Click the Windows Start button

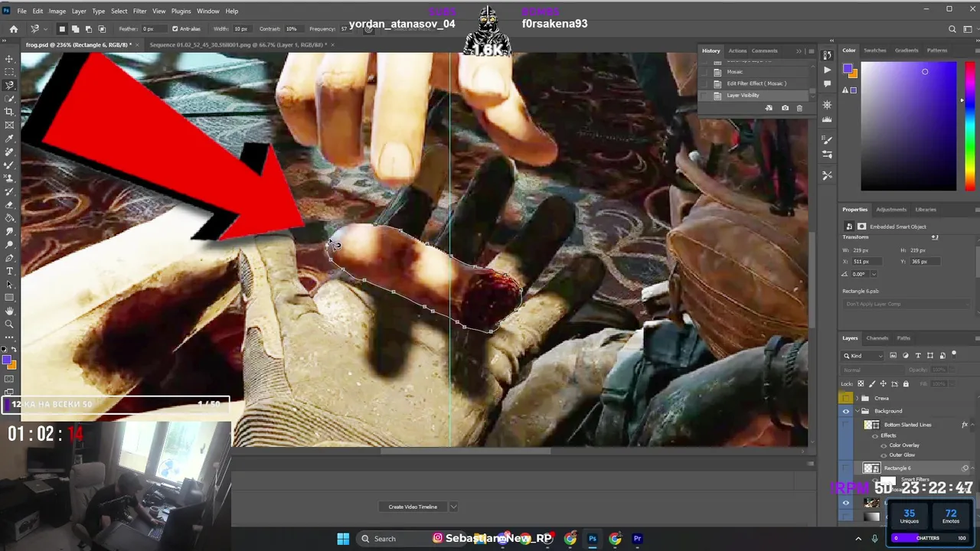(x=343, y=539)
